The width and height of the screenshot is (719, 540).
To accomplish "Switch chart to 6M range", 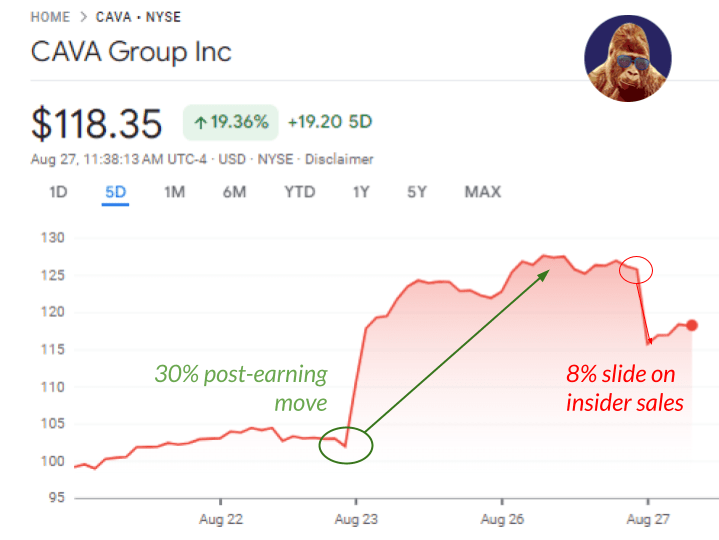I will tap(234, 192).
